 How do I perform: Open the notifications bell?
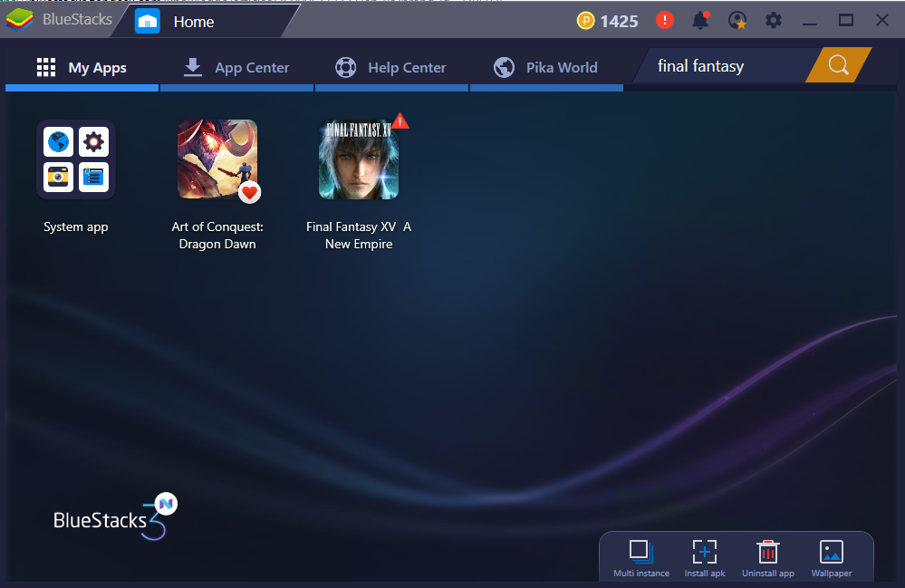pos(700,20)
